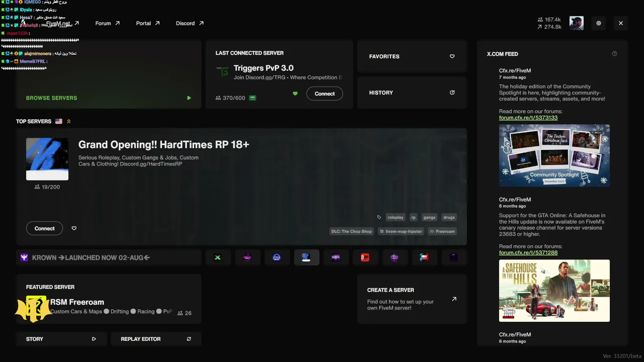Open the Grand Opening!! HardTimes RP 18+ title
The image size is (644, 362).
[x=164, y=145]
